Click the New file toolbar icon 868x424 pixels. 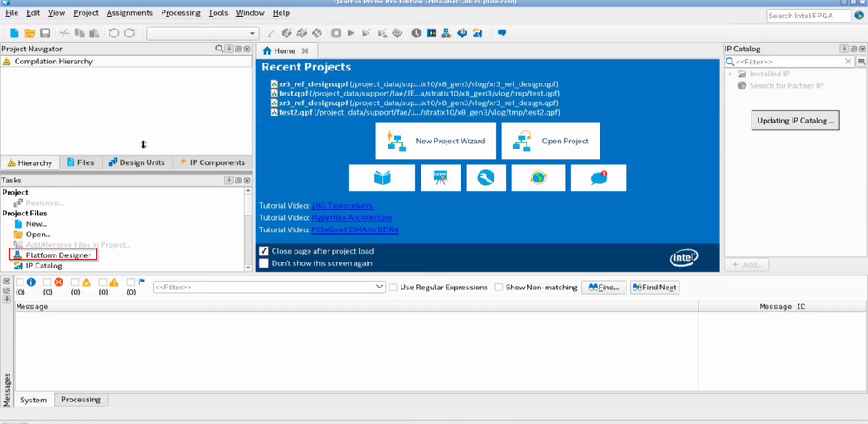pos(14,33)
